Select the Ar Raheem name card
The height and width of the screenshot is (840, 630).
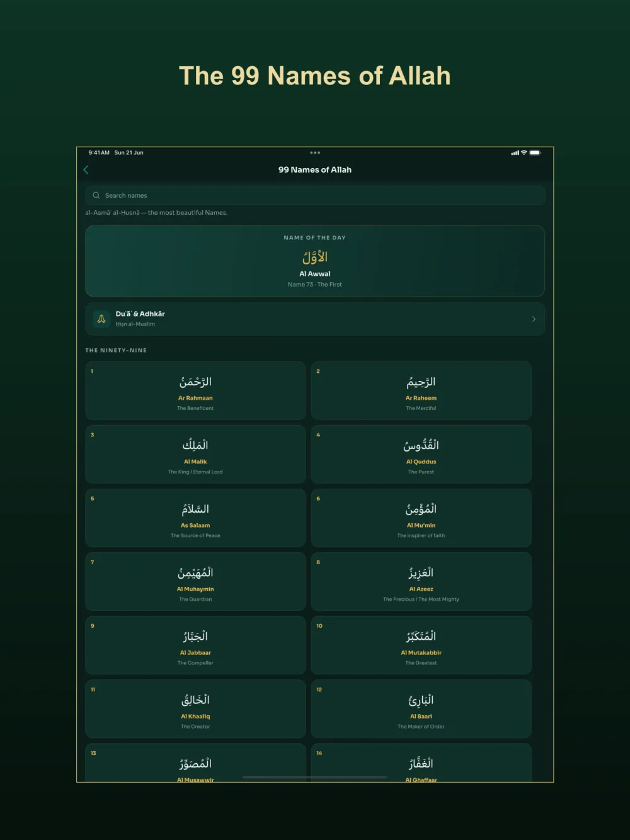[421, 390]
